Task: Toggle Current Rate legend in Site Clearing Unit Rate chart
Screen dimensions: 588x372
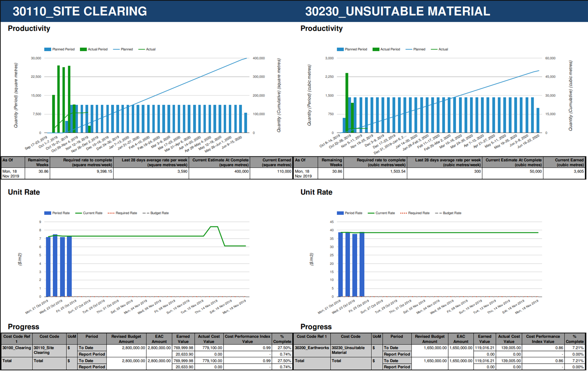Action: pyautogui.click(x=89, y=213)
